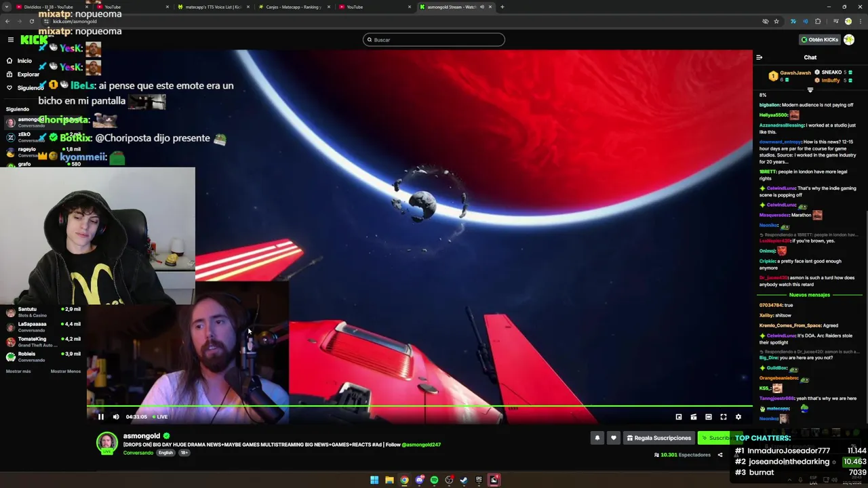
Task: Open File Explorer from taskbar
Action: pyautogui.click(x=389, y=480)
